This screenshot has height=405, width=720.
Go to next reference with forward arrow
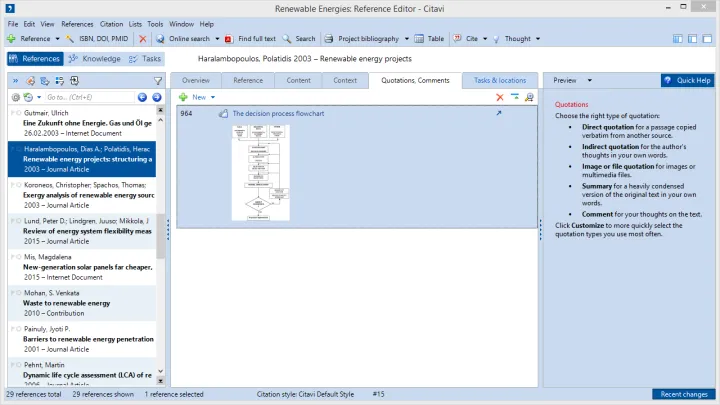155,97
